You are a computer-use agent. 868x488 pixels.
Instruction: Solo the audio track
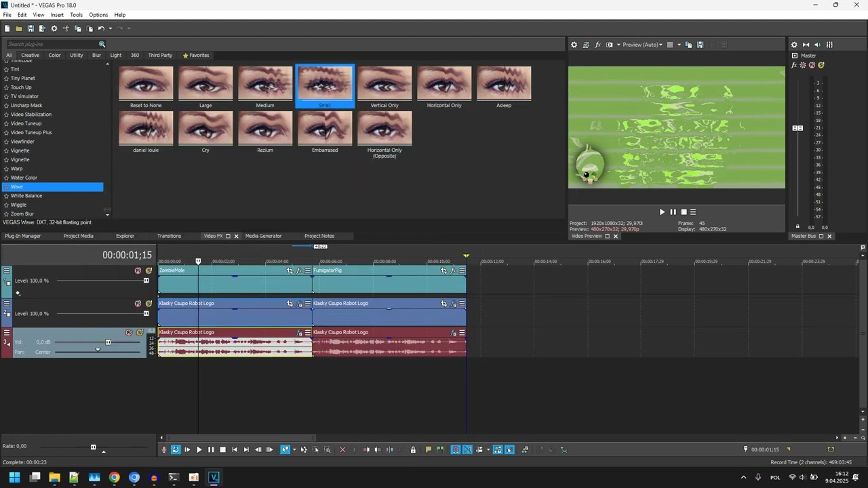click(x=140, y=332)
